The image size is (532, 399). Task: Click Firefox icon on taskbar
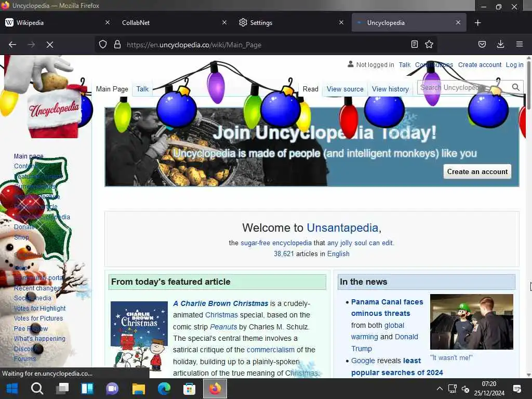pyautogui.click(x=215, y=389)
